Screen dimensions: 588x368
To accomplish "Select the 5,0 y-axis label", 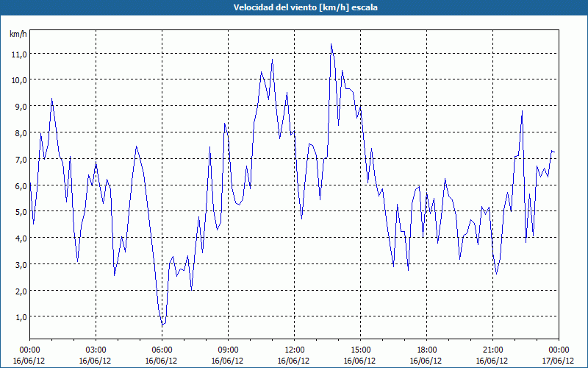I will click(x=21, y=212).
